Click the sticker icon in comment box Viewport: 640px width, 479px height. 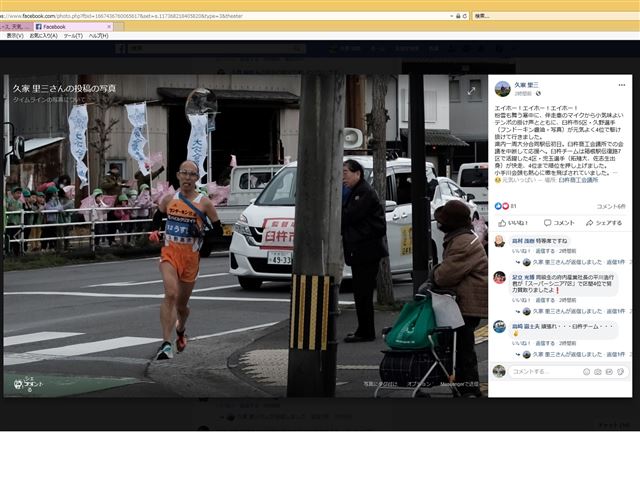click(x=620, y=372)
